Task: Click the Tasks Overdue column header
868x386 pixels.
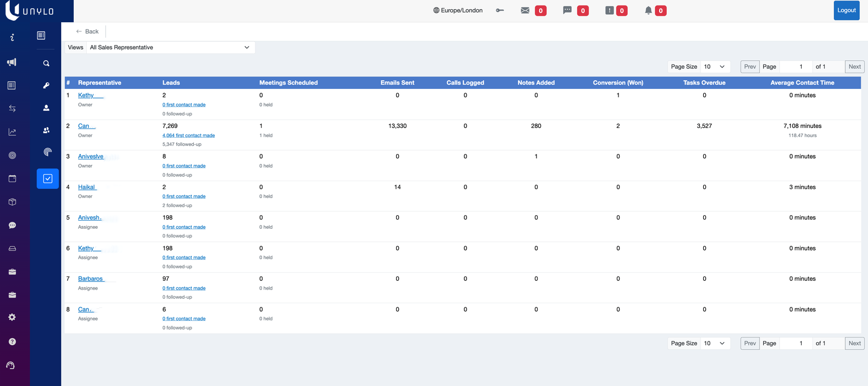Action: (704, 83)
